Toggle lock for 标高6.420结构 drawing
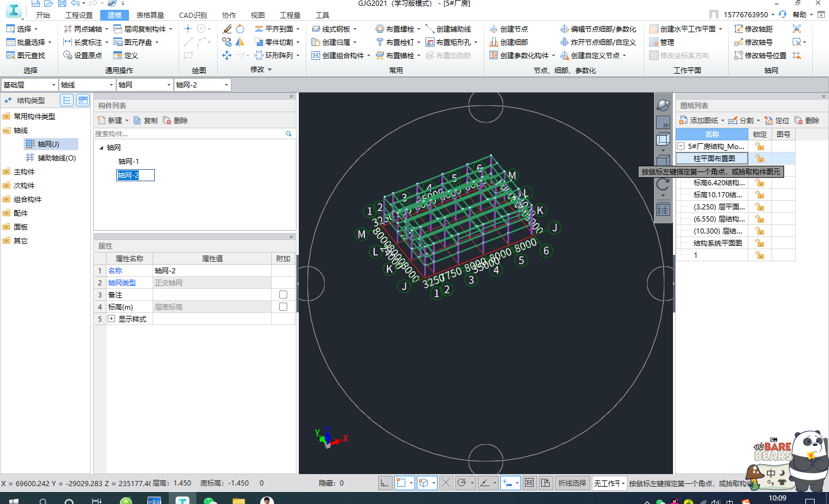Viewport: 829px width, 504px height. pyautogui.click(x=760, y=182)
